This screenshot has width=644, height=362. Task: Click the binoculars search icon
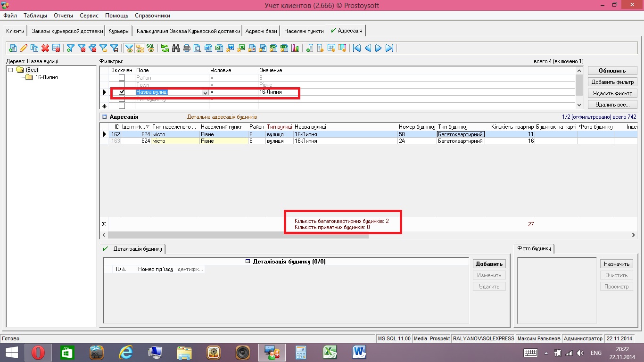pos(176,48)
